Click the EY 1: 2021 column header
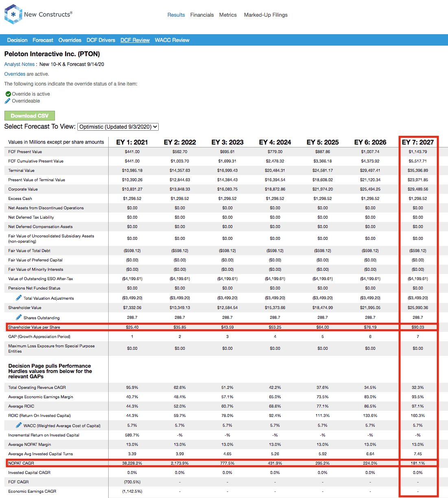 (x=132, y=142)
